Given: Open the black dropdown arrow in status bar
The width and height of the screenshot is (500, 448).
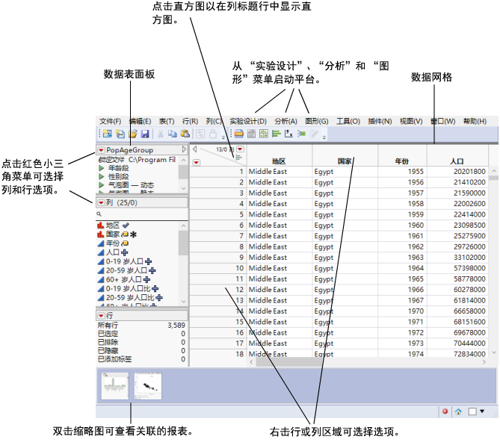Looking at the screenshot, I should (482, 411).
